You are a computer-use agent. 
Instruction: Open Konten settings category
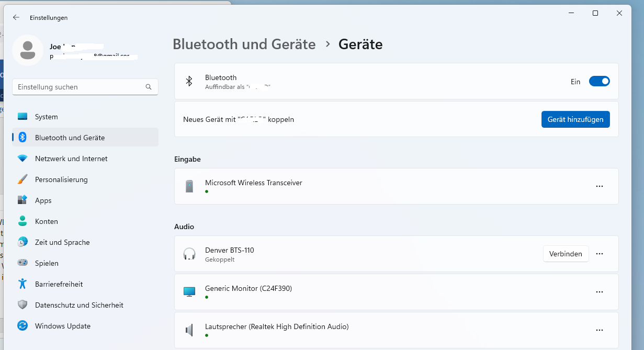coord(85,221)
